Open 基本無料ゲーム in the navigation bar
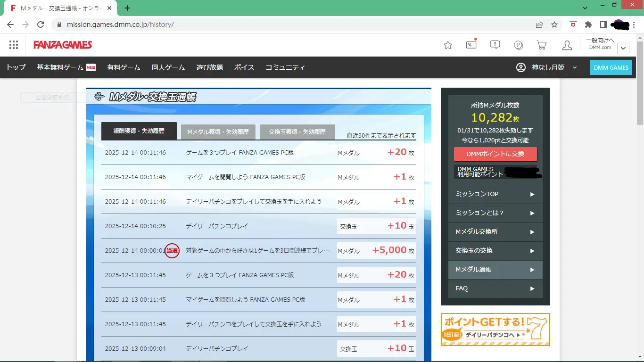This screenshot has width=644, height=362. (66, 67)
